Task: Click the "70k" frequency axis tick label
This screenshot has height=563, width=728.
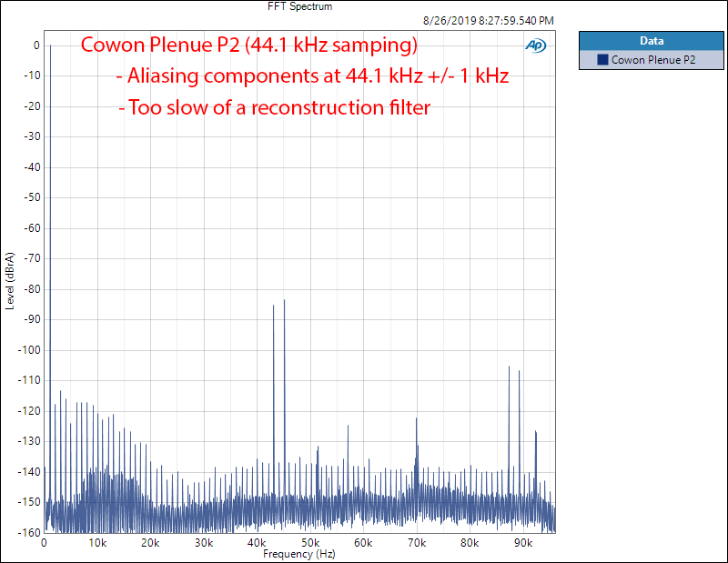Action: pos(417,543)
